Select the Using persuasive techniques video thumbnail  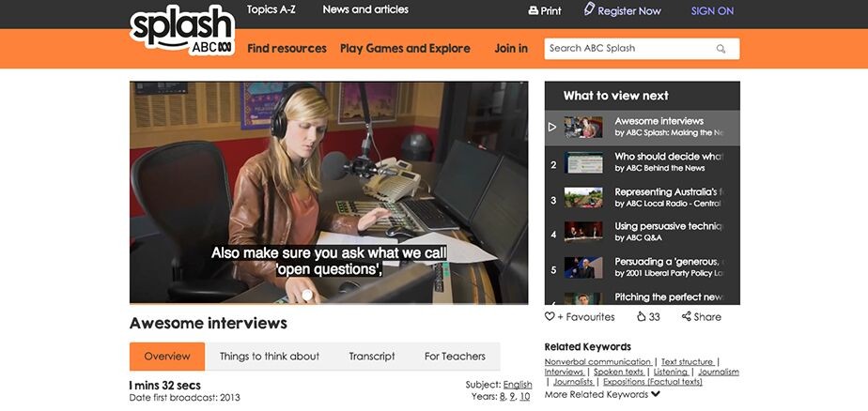[583, 232]
